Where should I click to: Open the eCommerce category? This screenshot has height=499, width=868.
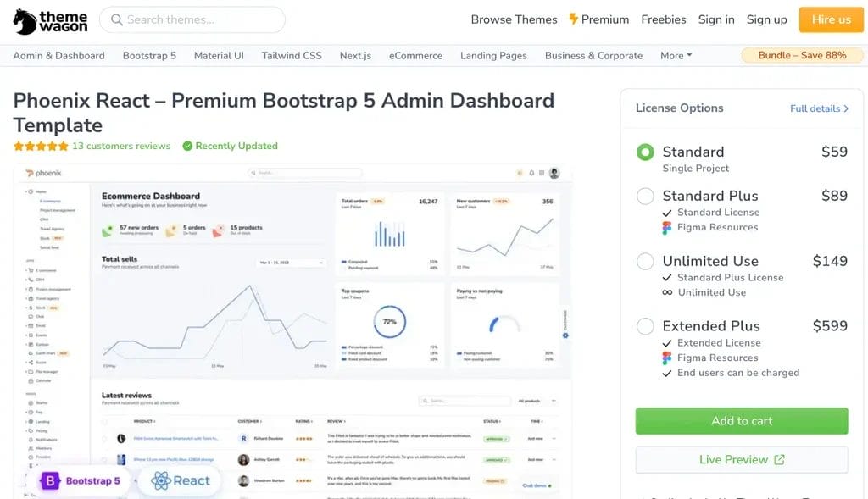[415, 56]
